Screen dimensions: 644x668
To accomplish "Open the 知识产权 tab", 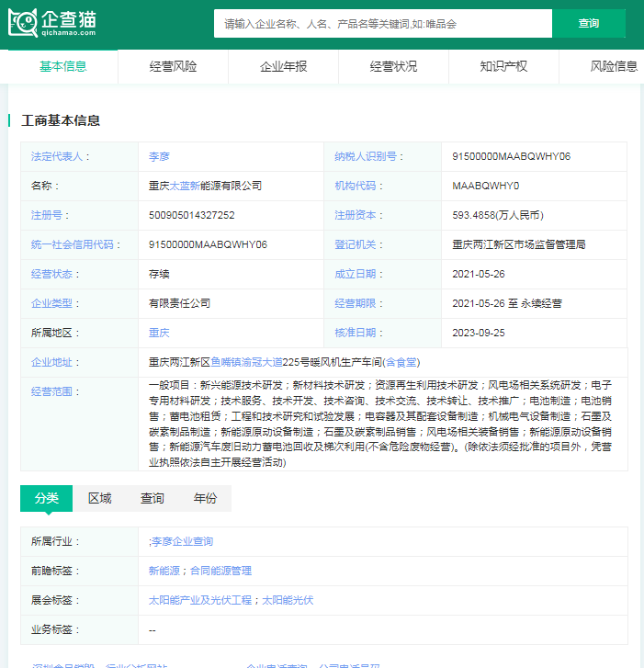I will 503,66.
